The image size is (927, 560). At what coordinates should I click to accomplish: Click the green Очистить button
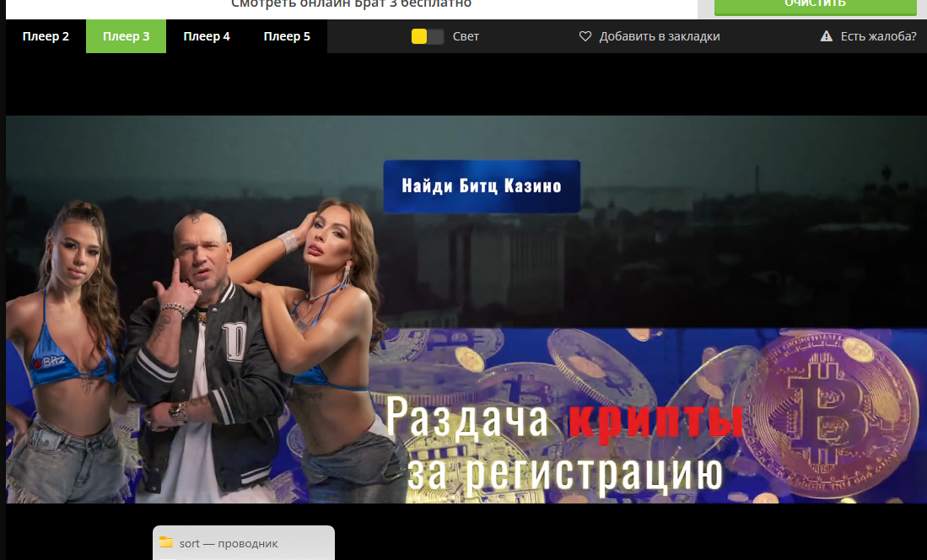[816, 6]
